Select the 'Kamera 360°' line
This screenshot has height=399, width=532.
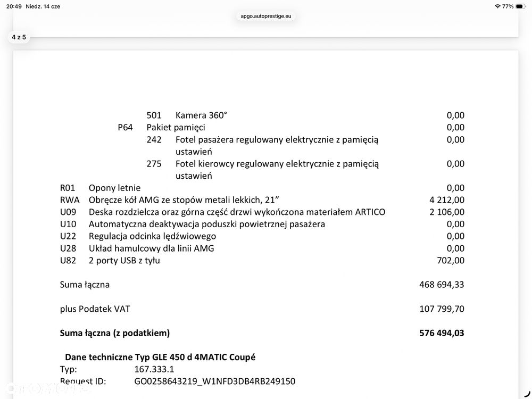pyautogui.click(x=201, y=115)
